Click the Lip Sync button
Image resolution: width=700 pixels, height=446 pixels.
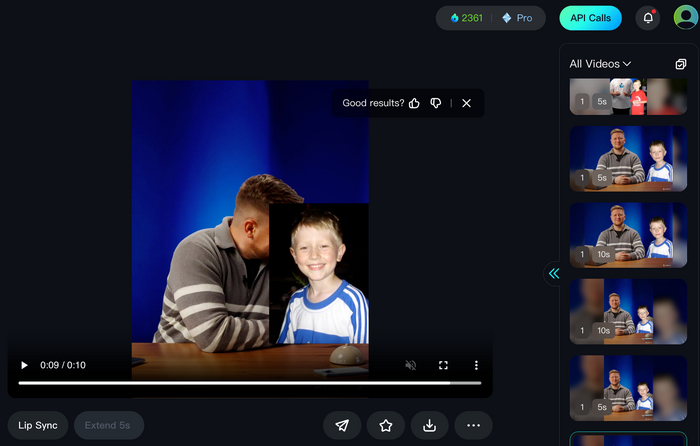pyautogui.click(x=38, y=425)
